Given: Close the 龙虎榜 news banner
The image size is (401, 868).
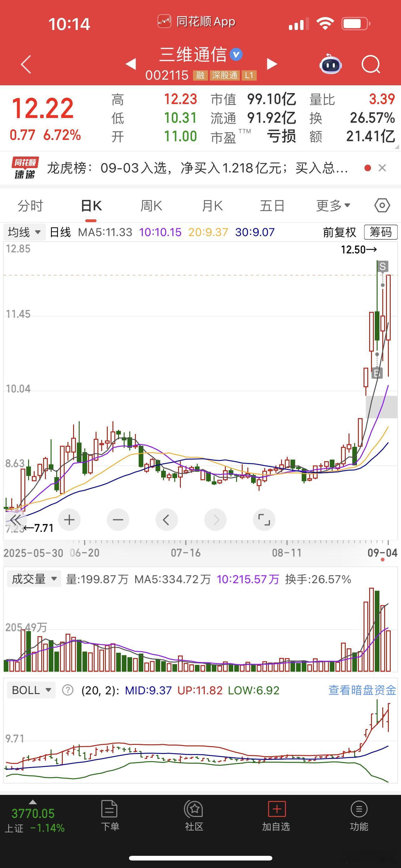Looking at the screenshot, I should [382, 168].
